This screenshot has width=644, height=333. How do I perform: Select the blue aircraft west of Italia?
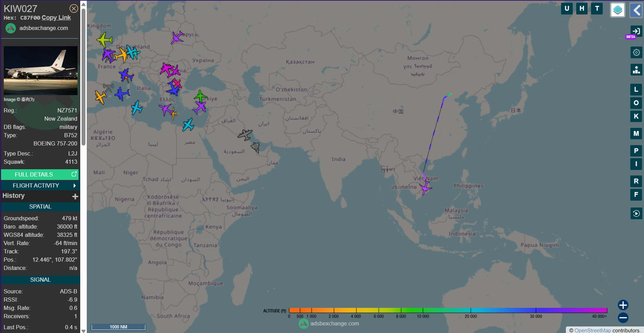pos(122,93)
